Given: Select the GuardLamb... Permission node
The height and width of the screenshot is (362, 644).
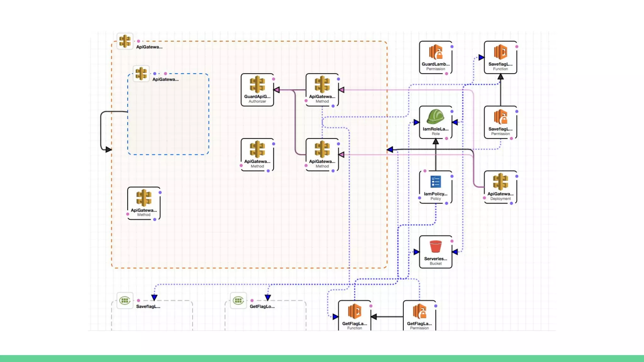Looking at the screenshot, I should pyautogui.click(x=436, y=58).
